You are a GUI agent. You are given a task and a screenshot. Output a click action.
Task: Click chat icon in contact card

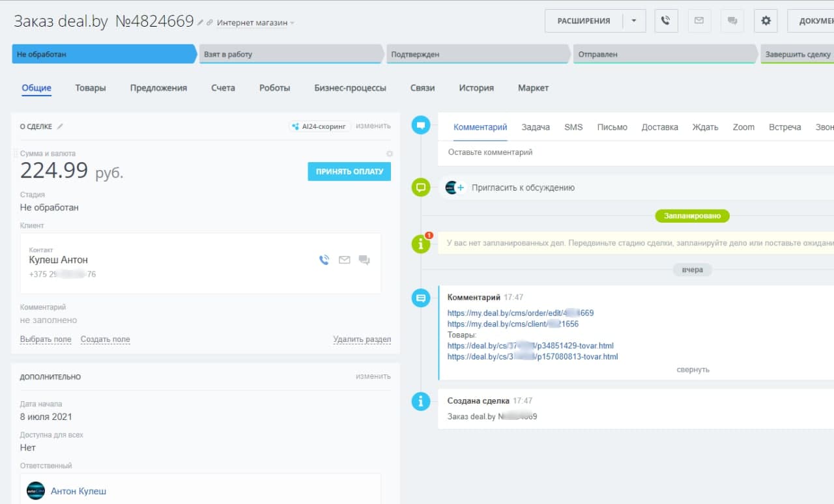[x=364, y=260]
